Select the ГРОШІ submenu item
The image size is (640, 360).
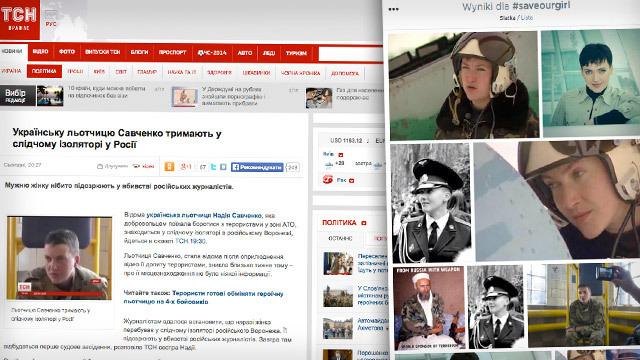75,71
